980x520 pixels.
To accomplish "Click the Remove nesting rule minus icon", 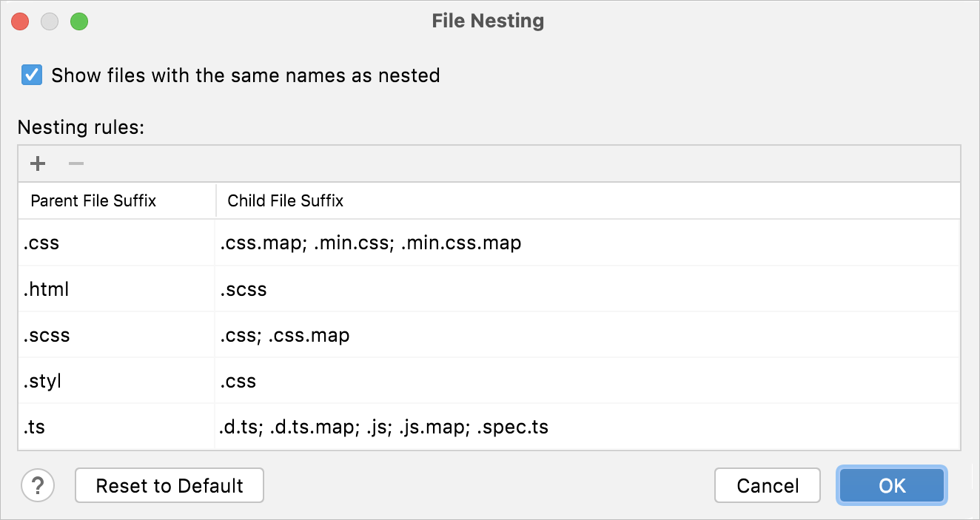I will [x=75, y=163].
